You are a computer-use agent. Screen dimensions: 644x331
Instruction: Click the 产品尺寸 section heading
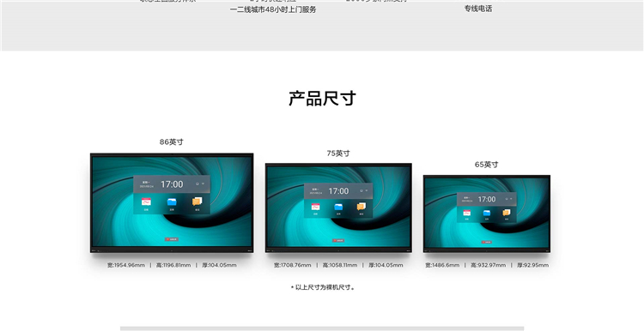[322, 99]
